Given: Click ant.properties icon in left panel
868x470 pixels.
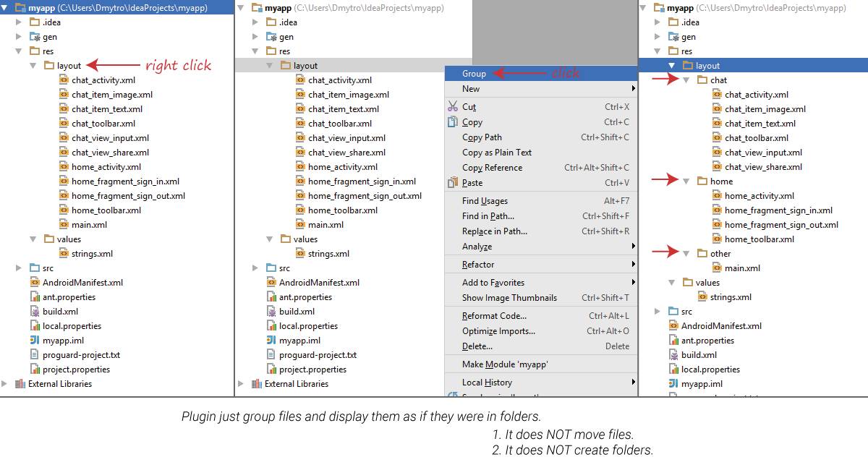Looking at the screenshot, I should click(35, 297).
